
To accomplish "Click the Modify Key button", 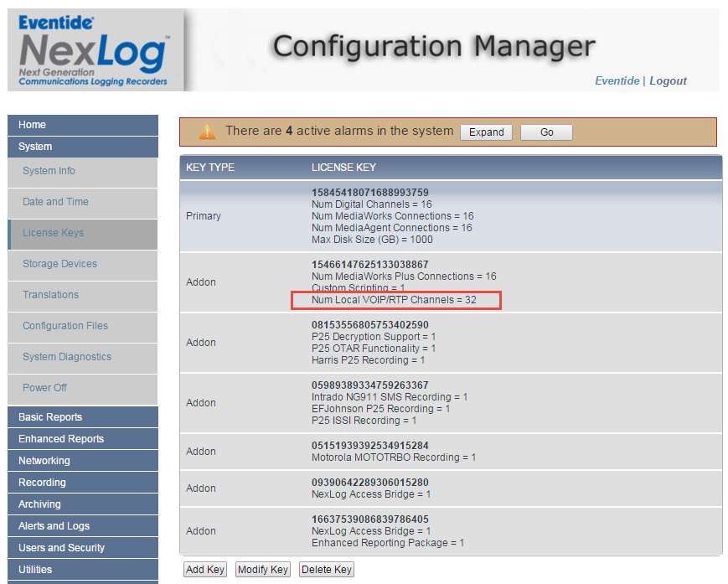I will (263, 570).
